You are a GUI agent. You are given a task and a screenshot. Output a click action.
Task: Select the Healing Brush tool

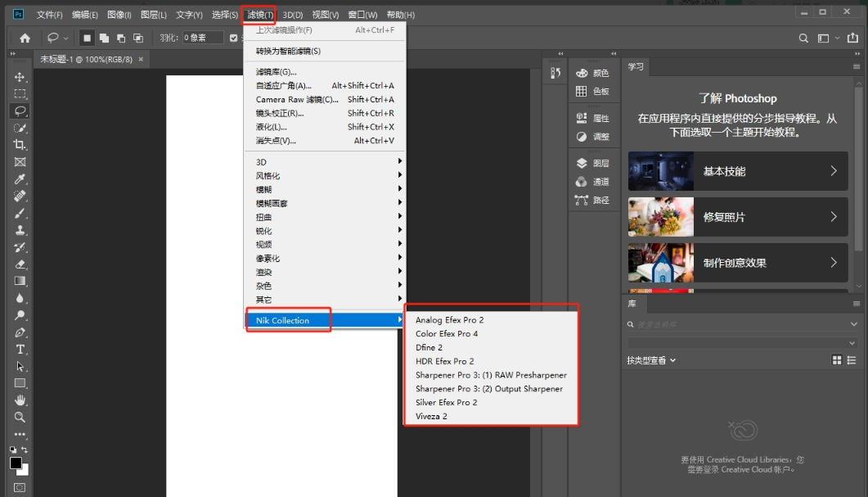20,197
